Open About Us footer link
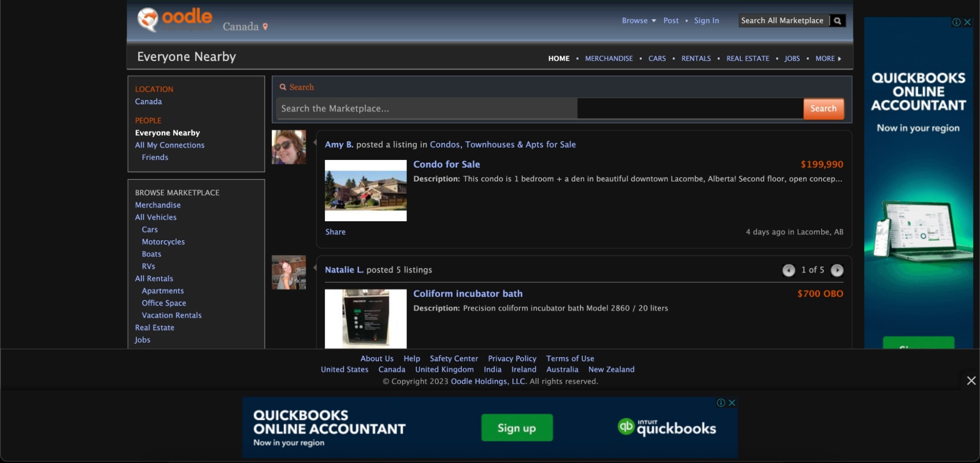 [377, 359]
